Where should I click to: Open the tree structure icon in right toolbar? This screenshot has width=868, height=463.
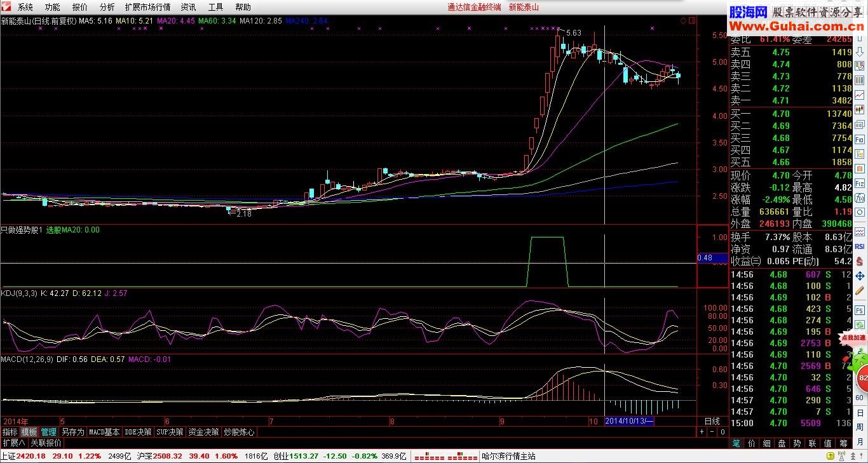click(x=860, y=154)
